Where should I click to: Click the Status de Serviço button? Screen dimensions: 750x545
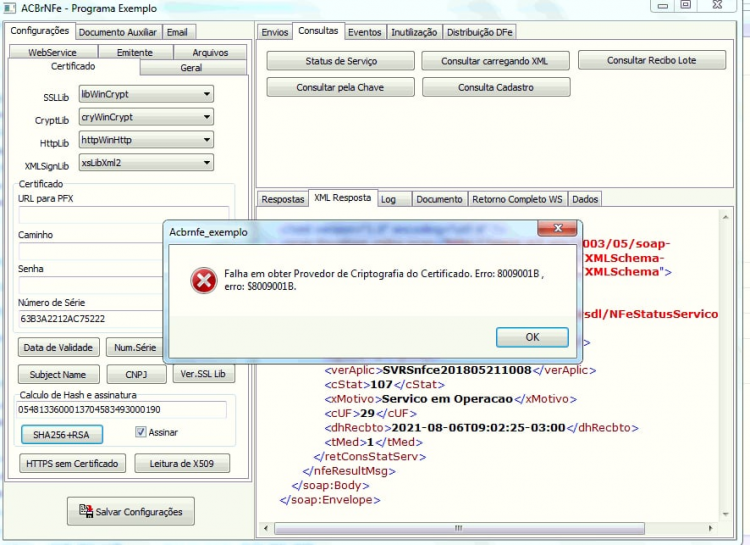[x=341, y=61]
